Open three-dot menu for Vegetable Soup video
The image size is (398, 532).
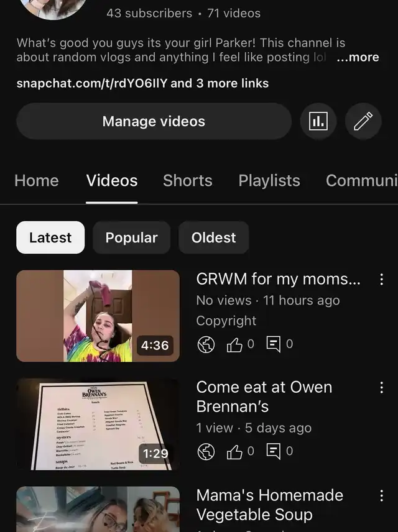(x=381, y=495)
